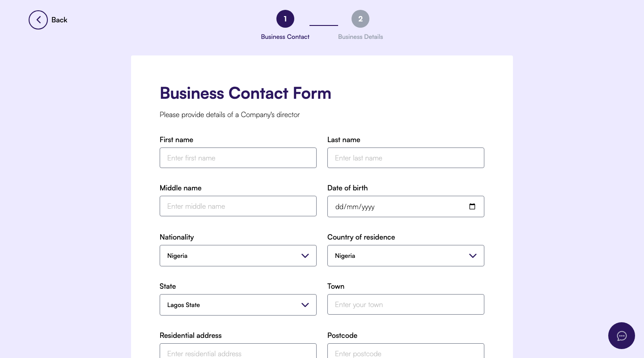Select the step 2 circle indicator
The width and height of the screenshot is (644, 358).
pyautogui.click(x=360, y=19)
